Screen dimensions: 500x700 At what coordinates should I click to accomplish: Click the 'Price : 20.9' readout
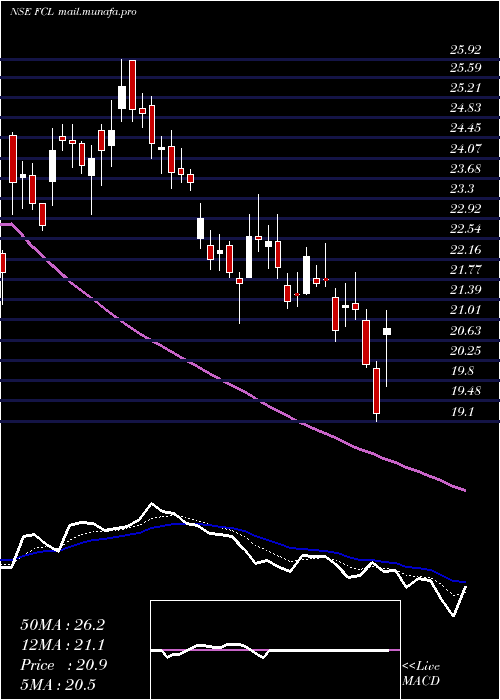coord(63,665)
